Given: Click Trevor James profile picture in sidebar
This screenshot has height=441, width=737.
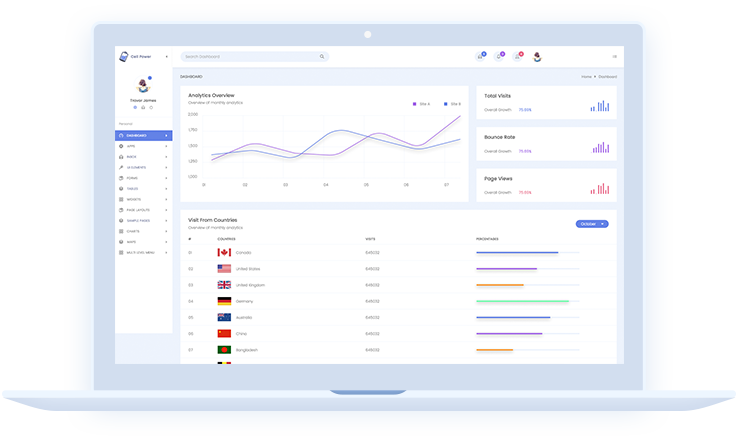Looking at the screenshot, I should coord(142,86).
